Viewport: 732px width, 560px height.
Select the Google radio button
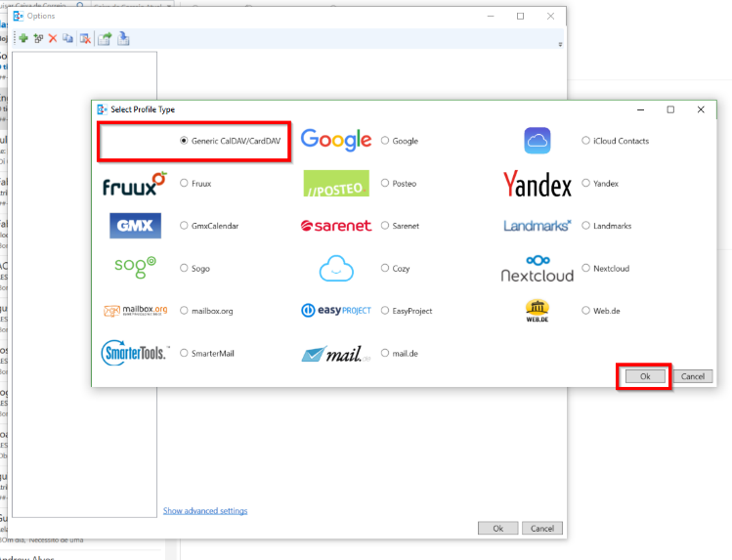(x=385, y=141)
